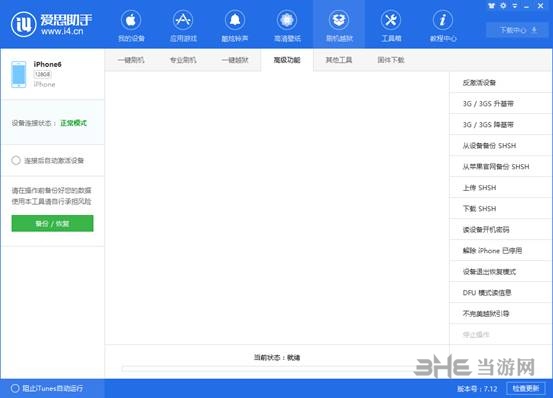Screen dimensions: 553x398
Task: Open 教程中心 info icon
Action: [x=443, y=20]
